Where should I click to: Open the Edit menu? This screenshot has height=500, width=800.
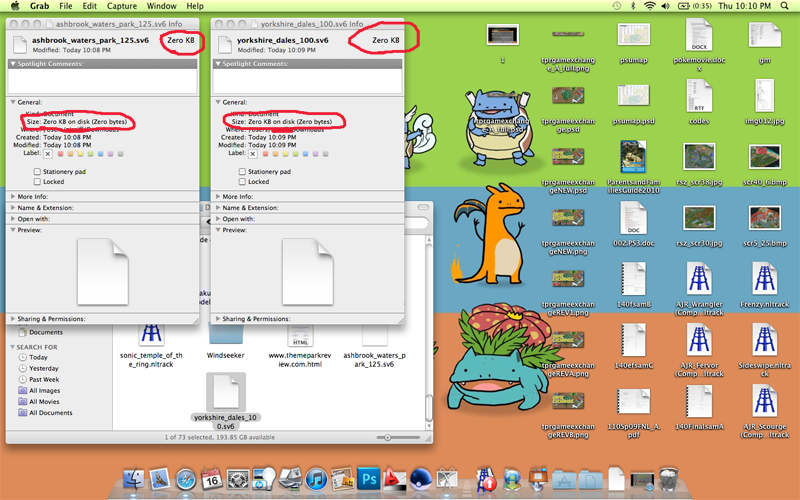90,6
